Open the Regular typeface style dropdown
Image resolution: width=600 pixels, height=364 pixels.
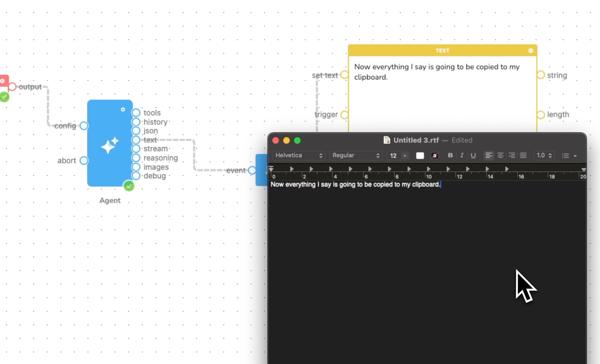[356, 155]
